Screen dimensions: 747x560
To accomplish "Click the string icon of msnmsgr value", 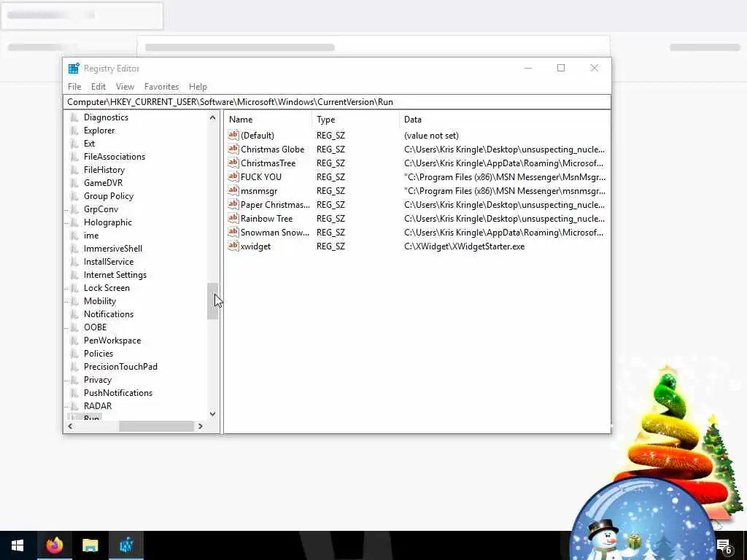I will coord(233,190).
